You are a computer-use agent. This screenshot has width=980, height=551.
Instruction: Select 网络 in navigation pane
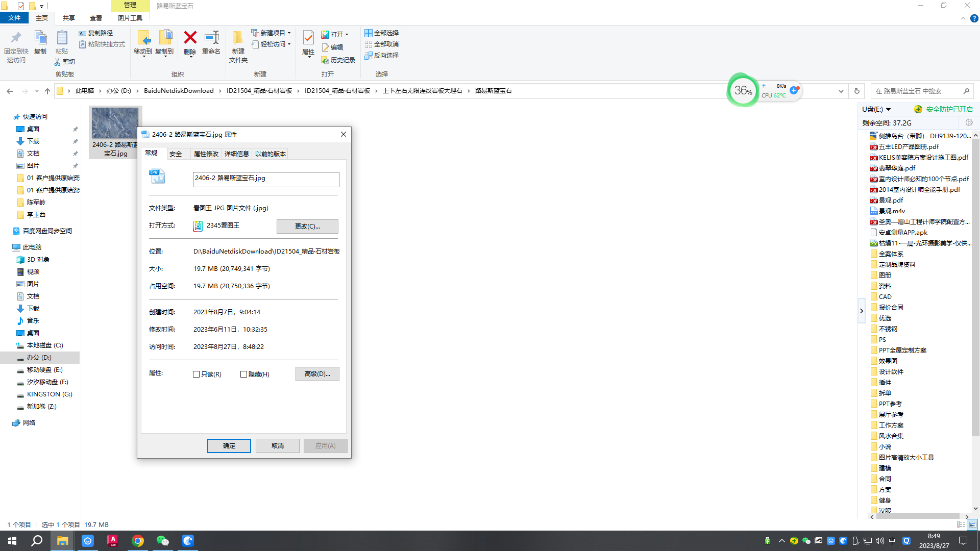click(x=29, y=423)
